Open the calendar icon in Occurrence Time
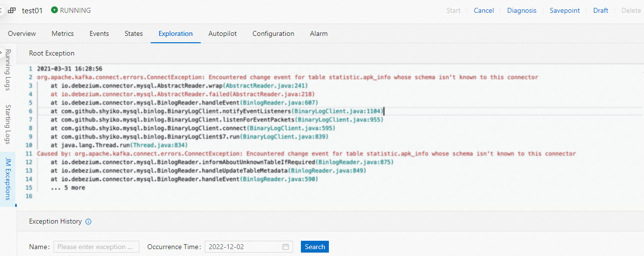 point(286,247)
